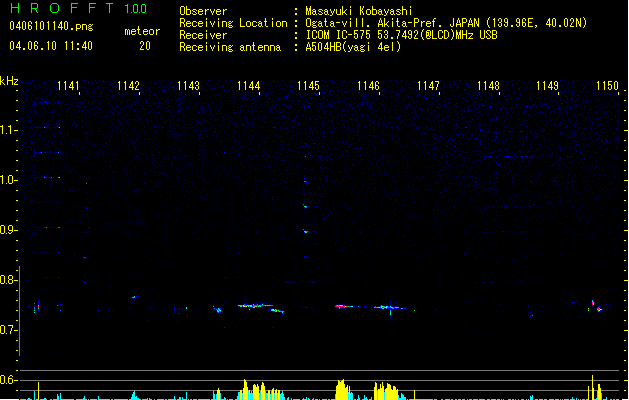Click the faint echo above 1142 tick

(x=135, y=297)
